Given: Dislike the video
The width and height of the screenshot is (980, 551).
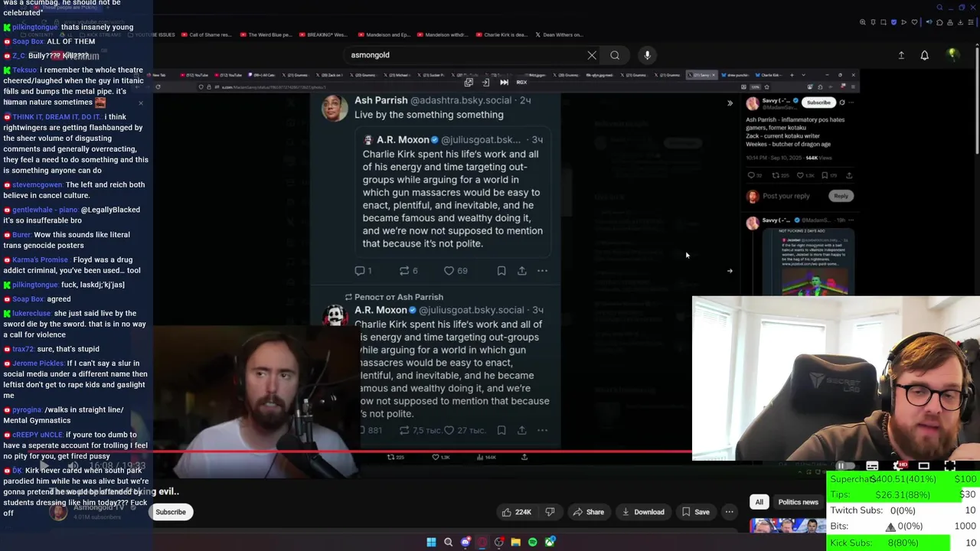Looking at the screenshot, I should coord(550,512).
